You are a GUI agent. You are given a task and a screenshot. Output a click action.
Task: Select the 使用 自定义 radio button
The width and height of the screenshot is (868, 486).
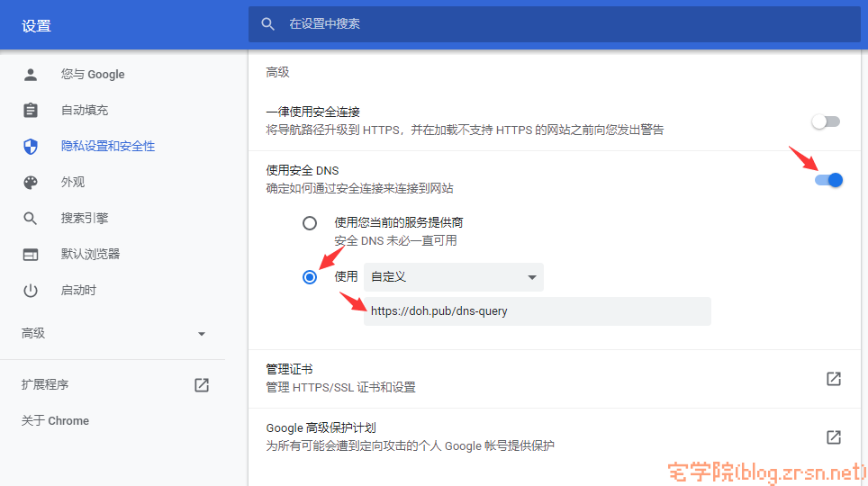(310, 277)
